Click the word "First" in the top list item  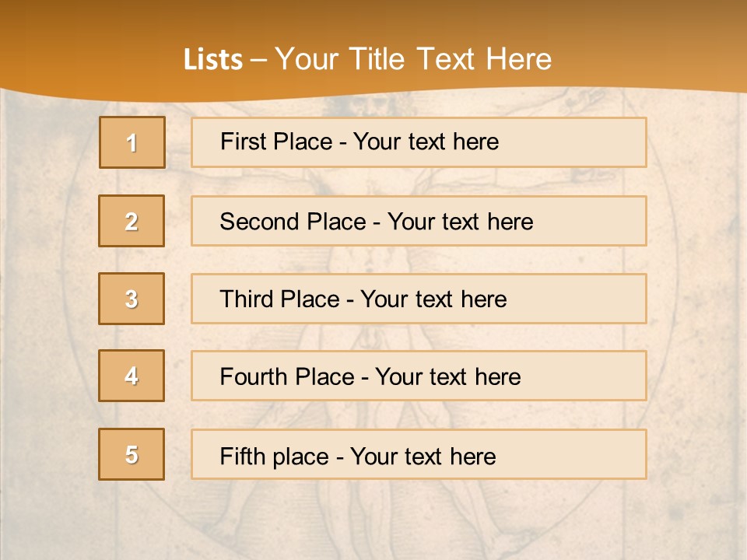pos(242,142)
